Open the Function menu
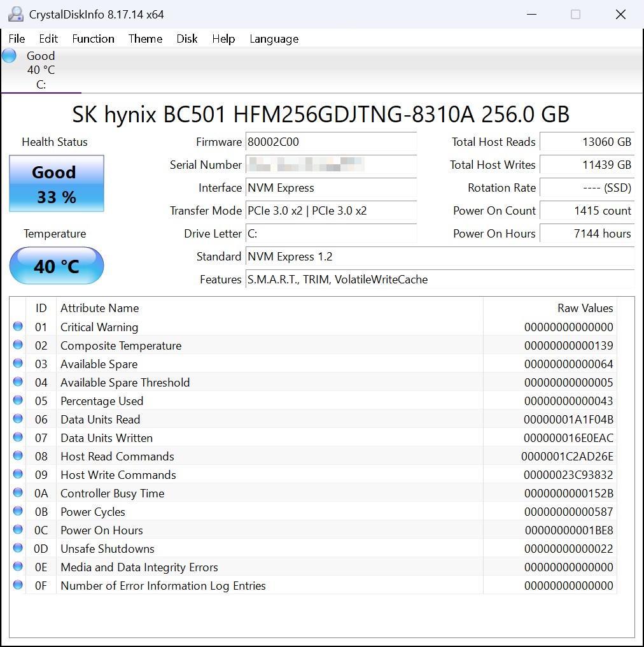This screenshot has width=644, height=647. tap(93, 39)
